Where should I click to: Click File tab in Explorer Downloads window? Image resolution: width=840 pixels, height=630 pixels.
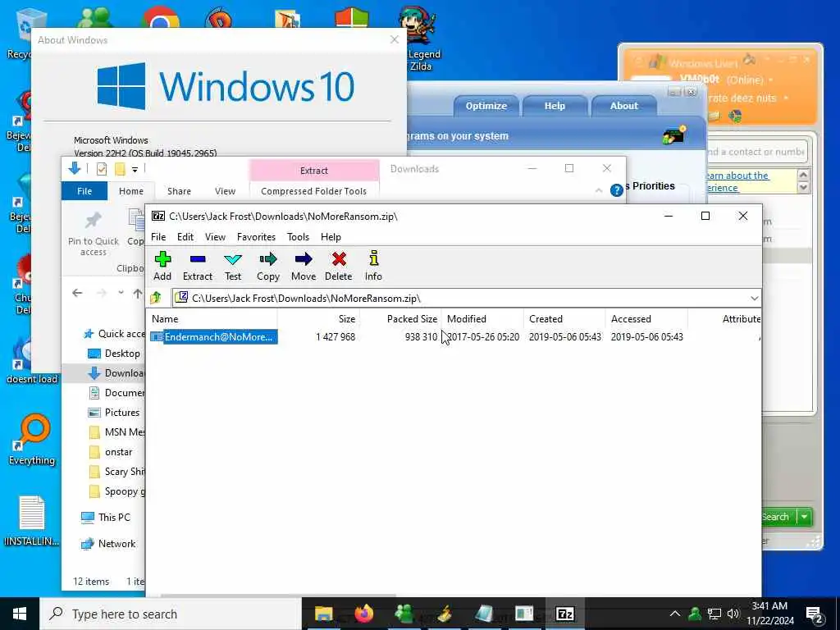84,191
